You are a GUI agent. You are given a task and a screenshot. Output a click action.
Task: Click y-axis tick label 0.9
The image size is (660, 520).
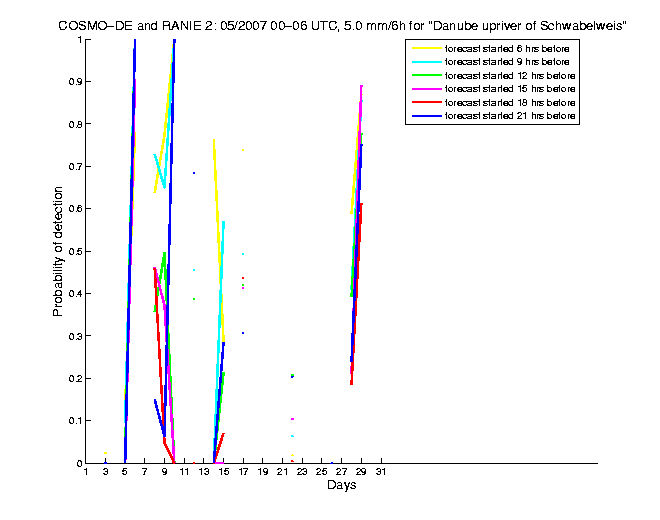pyautogui.click(x=76, y=82)
